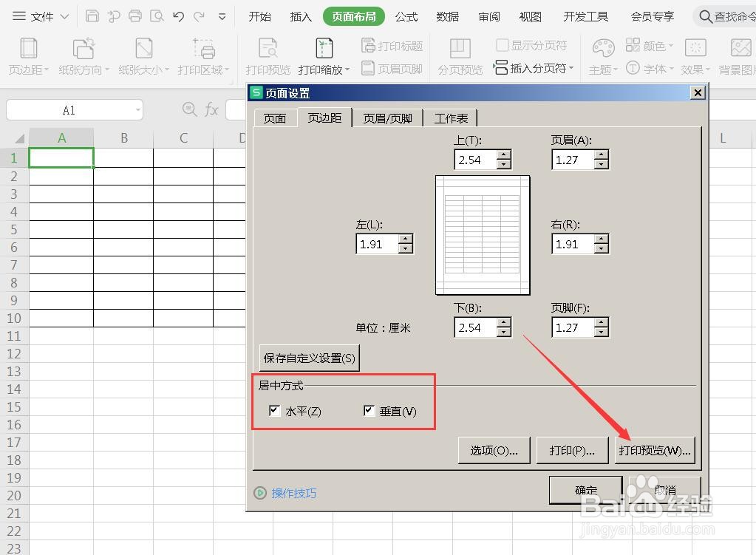Switch to the 数据 ribbon tab
Image resolution: width=756 pixels, height=555 pixels.
point(447,17)
